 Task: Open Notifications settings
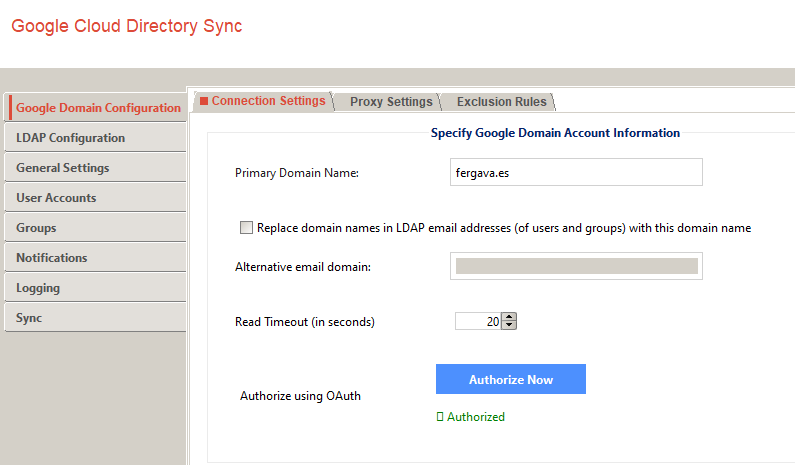click(95, 258)
